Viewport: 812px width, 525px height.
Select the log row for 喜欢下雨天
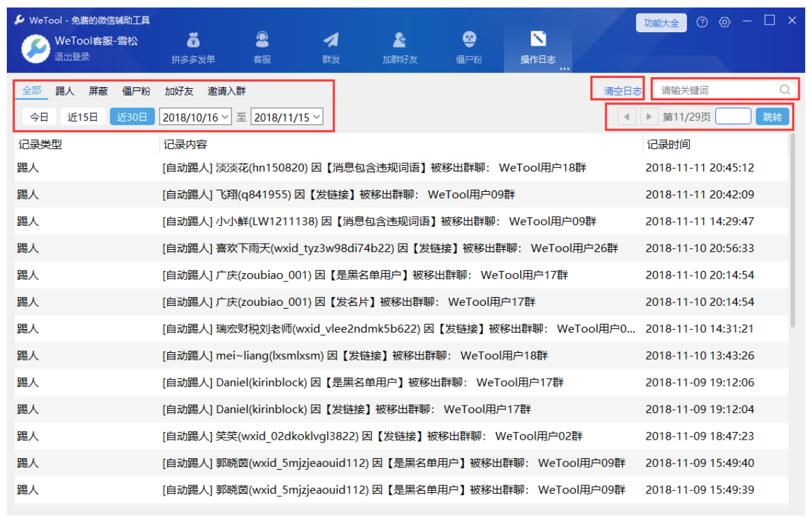click(x=401, y=249)
